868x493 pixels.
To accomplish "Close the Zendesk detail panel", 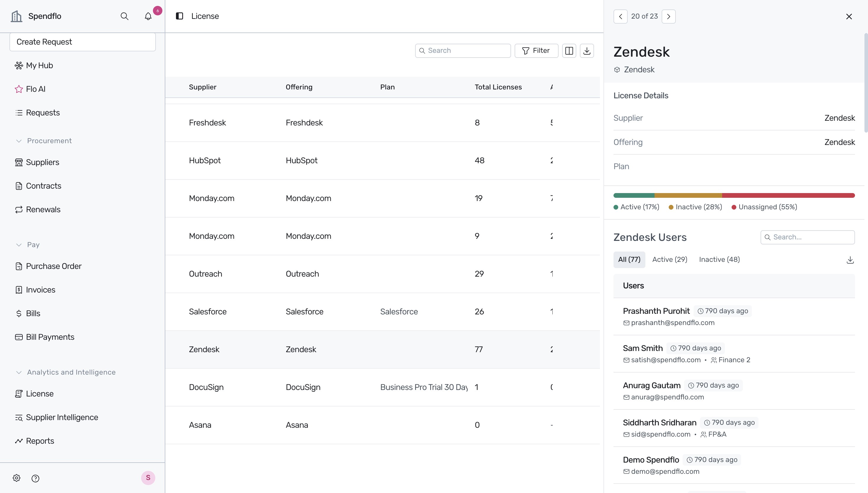I will 849,16.
